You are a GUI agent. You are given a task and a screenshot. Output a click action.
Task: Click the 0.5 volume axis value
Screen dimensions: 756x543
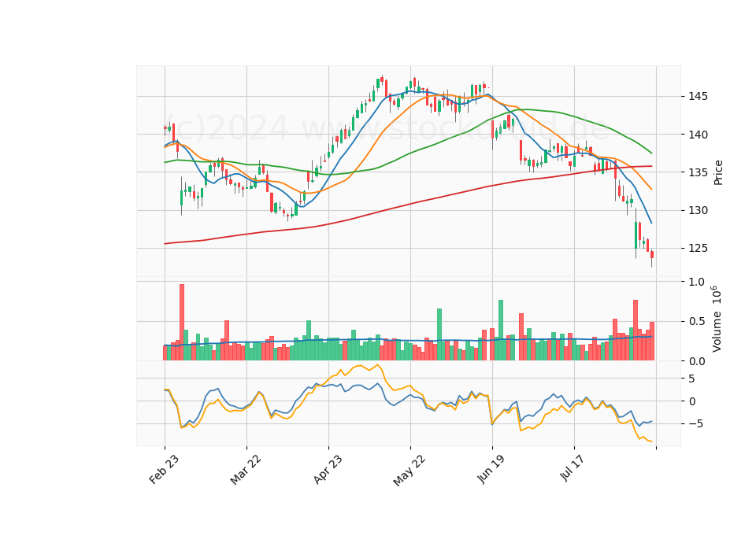tap(695, 321)
